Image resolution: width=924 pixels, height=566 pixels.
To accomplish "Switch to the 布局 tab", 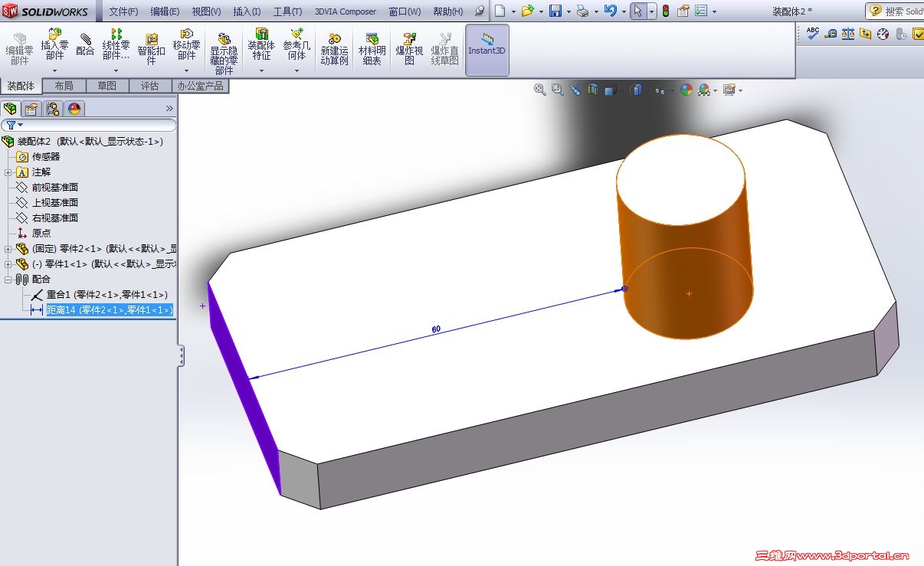I will click(64, 86).
